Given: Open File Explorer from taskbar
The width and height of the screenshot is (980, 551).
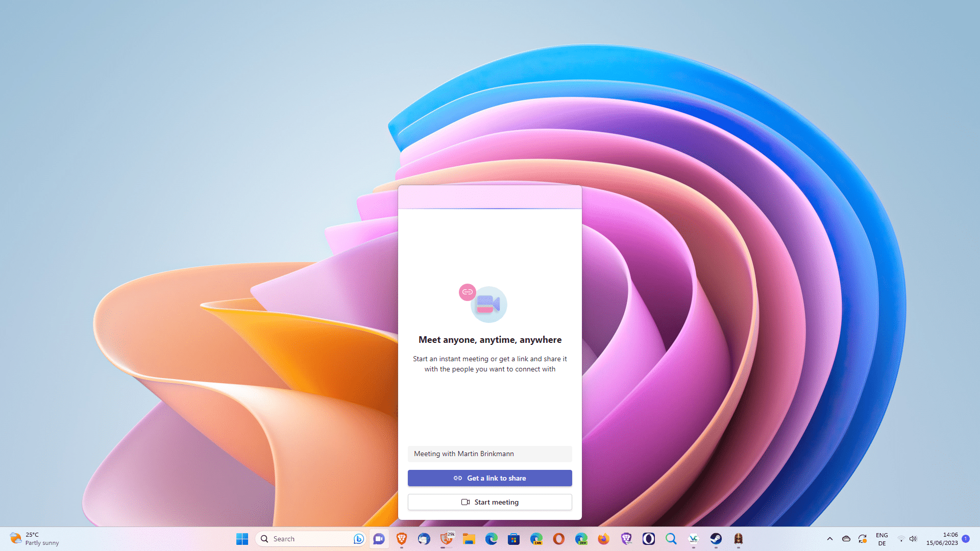Looking at the screenshot, I should coord(469,539).
